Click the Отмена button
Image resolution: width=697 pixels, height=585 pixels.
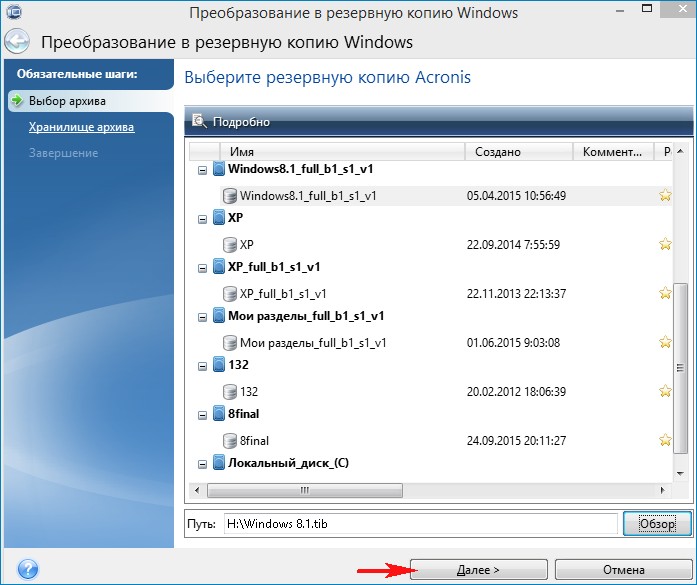pyautogui.click(x=624, y=569)
